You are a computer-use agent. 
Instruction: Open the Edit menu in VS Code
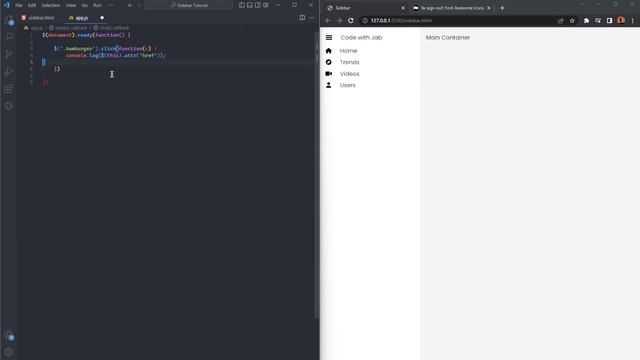32,5
